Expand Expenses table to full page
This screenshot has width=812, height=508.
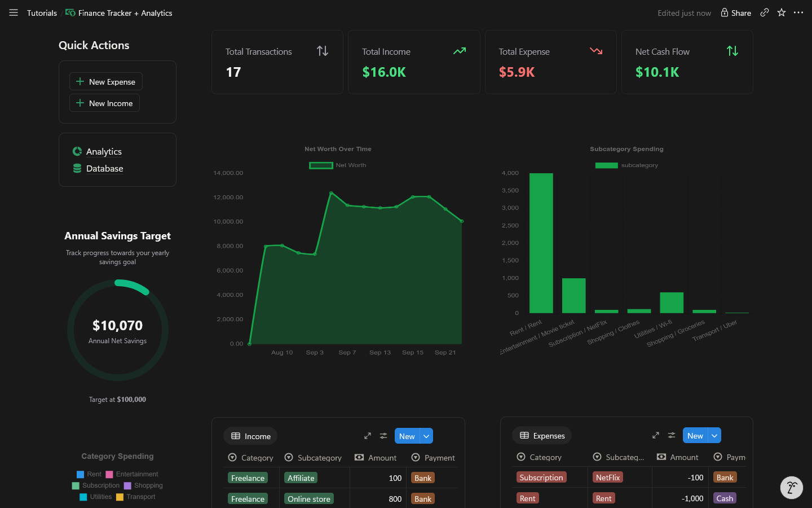656,435
